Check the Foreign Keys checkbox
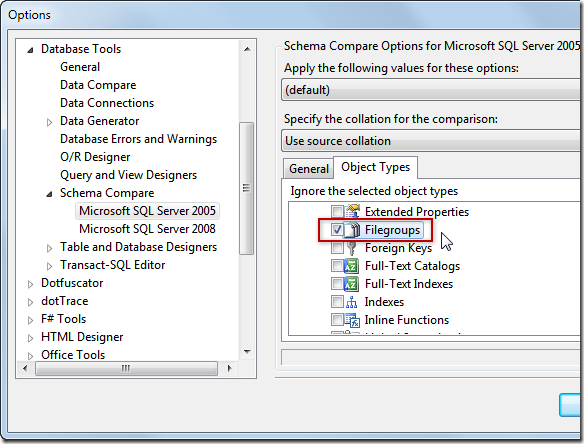This screenshot has height=444, width=584. (337, 248)
